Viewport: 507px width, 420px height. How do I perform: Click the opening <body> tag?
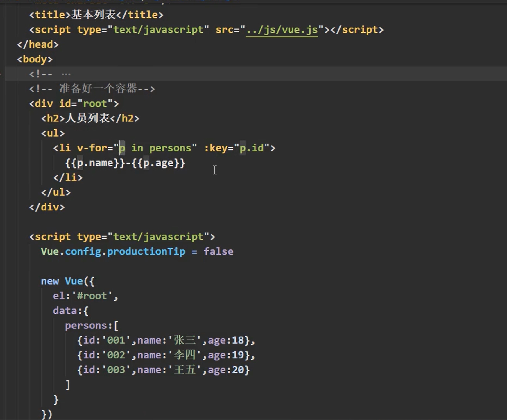pyautogui.click(x=35, y=59)
